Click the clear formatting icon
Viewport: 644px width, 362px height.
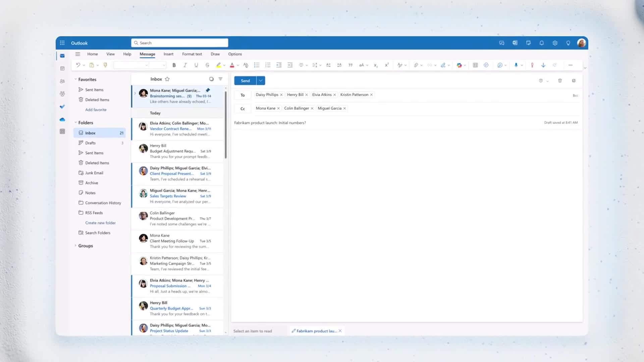(x=246, y=65)
